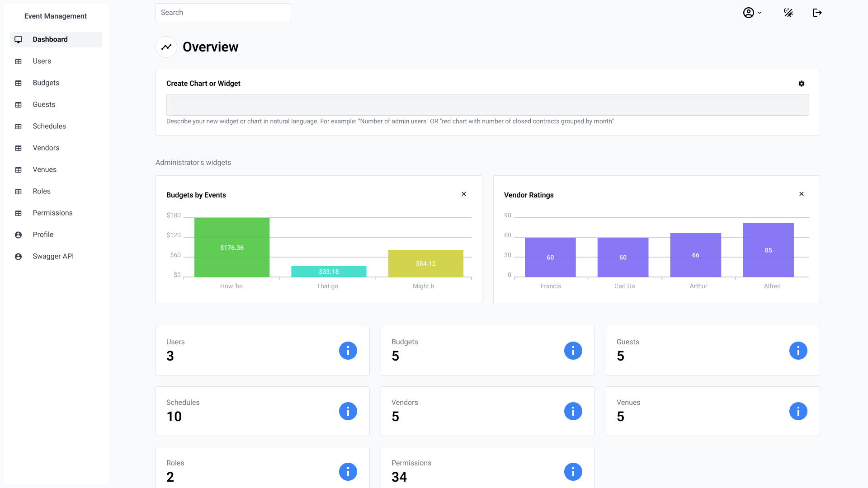Toggle dark mode with the theme icon

[788, 12]
